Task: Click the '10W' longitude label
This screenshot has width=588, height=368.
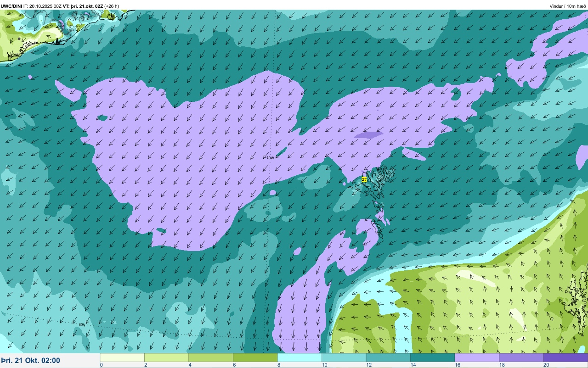Action: (270, 158)
